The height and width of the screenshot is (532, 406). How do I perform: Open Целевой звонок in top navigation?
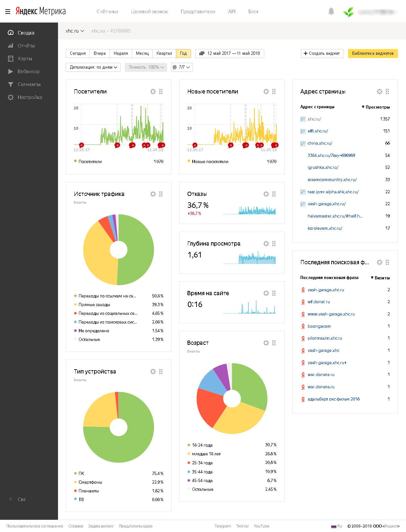tap(150, 12)
